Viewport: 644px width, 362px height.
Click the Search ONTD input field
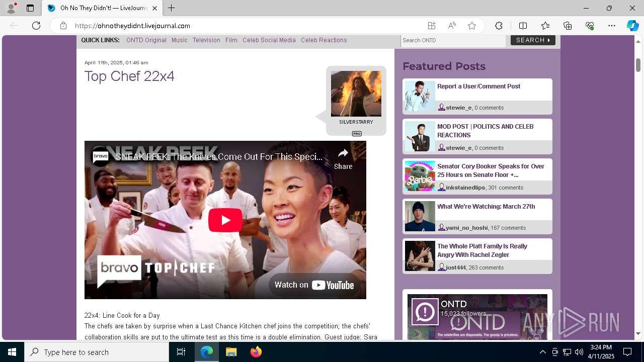(453, 40)
